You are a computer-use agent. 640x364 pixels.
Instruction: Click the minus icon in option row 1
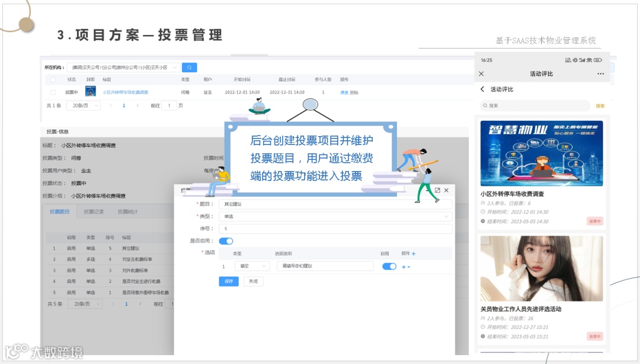click(x=408, y=267)
